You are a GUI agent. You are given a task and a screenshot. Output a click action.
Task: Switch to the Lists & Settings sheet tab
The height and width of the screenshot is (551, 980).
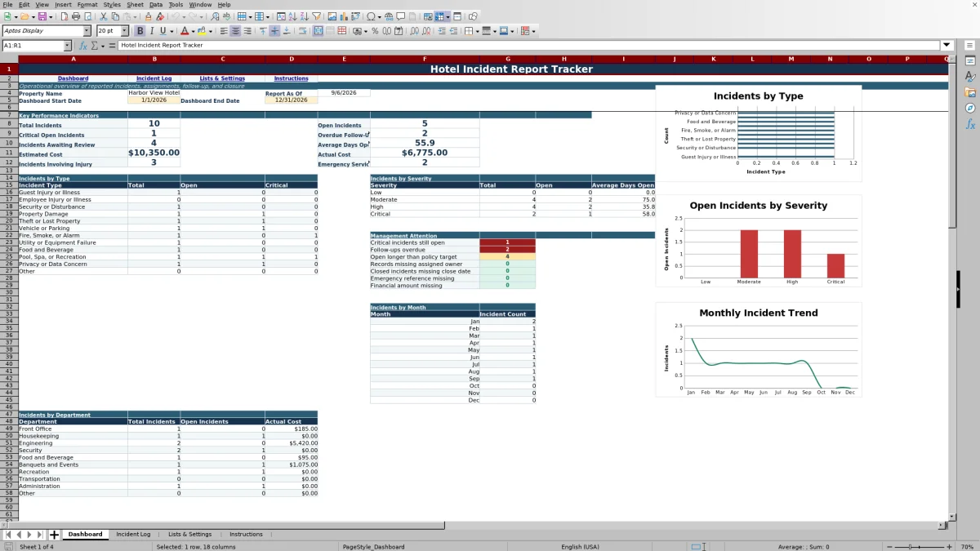[189, 535]
